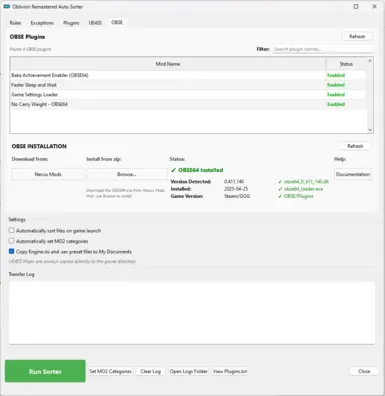385x396 pixels.
Task: Uncheck Copy Engine.ini preset files option
Action: pos(12,251)
